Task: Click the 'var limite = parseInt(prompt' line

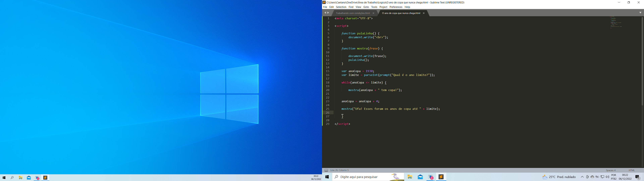Action: coord(388,75)
